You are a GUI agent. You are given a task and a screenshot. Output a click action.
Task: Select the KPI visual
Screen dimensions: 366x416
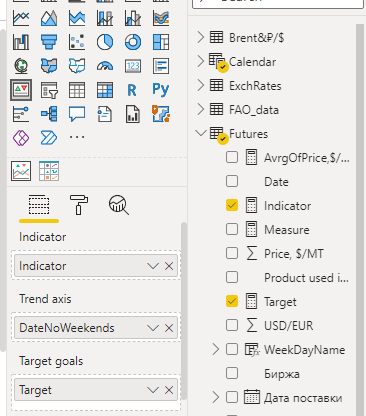click(x=21, y=90)
